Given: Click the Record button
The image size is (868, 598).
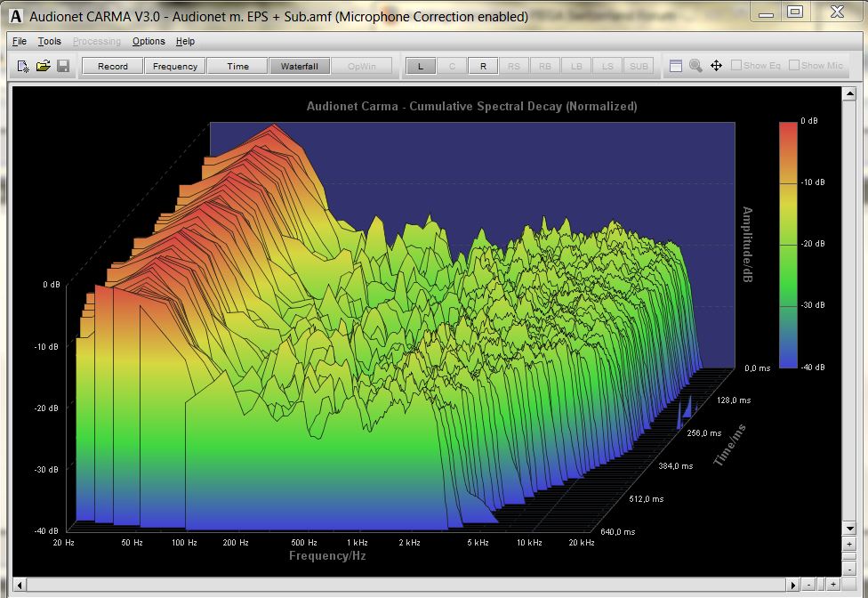Looking at the screenshot, I should tap(113, 66).
